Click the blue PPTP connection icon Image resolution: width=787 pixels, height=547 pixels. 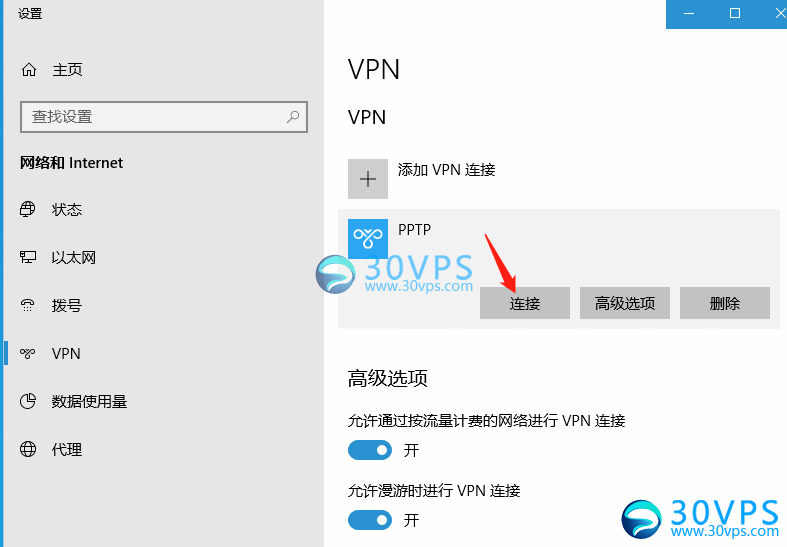coord(368,239)
